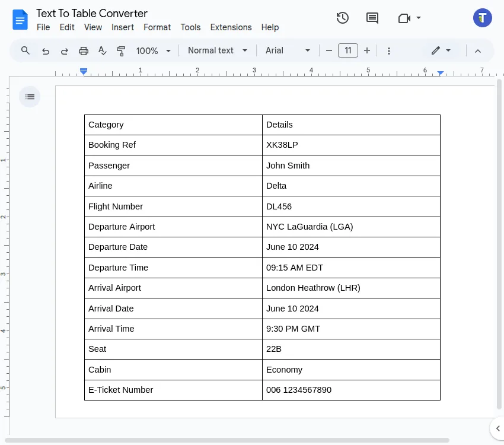Open the File menu
Image resolution: width=504 pixels, height=445 pixels.
pos(43,27)
